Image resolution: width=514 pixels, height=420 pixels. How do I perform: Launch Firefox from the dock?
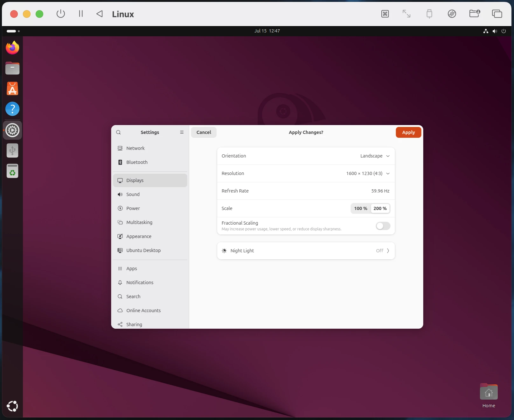pos(12,48)
